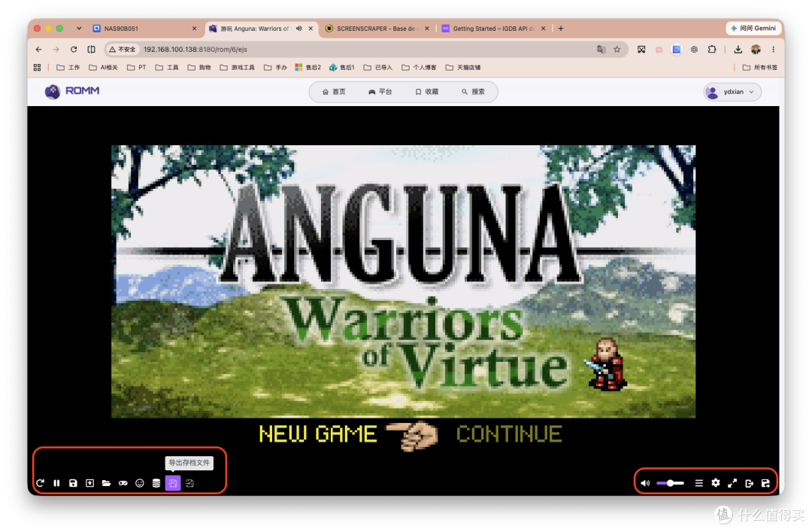Import a save file with the rightmost left-toolbar icon
The width and height of the screenshot is (812, 532).
click(x=189, y=483)
